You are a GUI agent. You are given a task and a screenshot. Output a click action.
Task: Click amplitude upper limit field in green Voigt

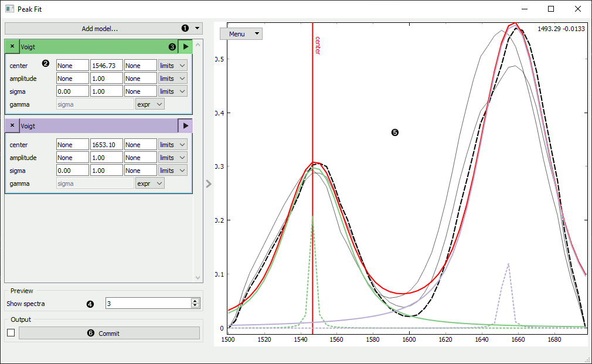coord(141,78)
